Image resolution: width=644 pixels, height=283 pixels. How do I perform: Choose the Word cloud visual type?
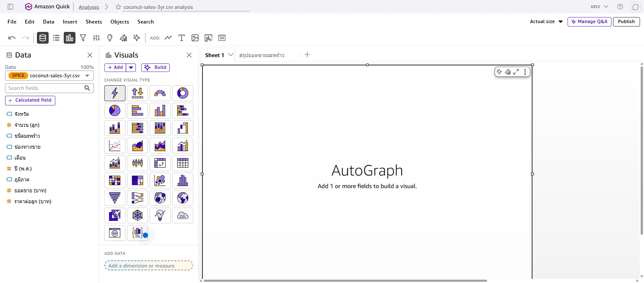pos(183,215)
